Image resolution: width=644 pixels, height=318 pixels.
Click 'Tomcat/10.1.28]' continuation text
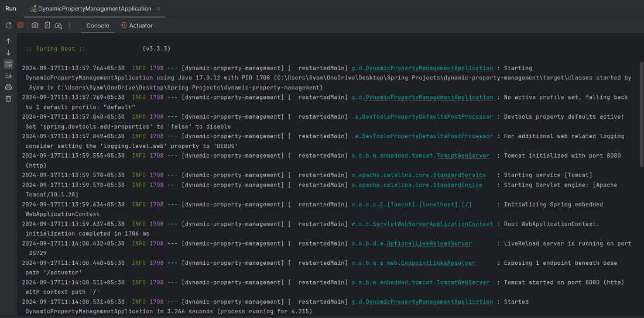(52, 195)
